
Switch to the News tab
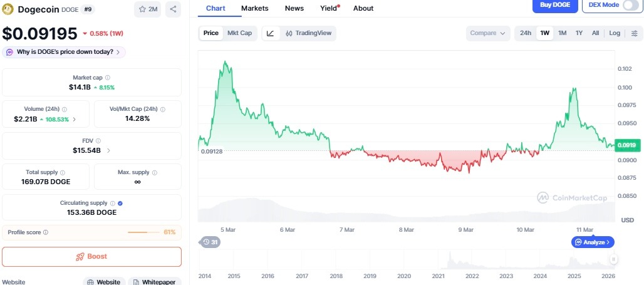(x=294, y=8)
